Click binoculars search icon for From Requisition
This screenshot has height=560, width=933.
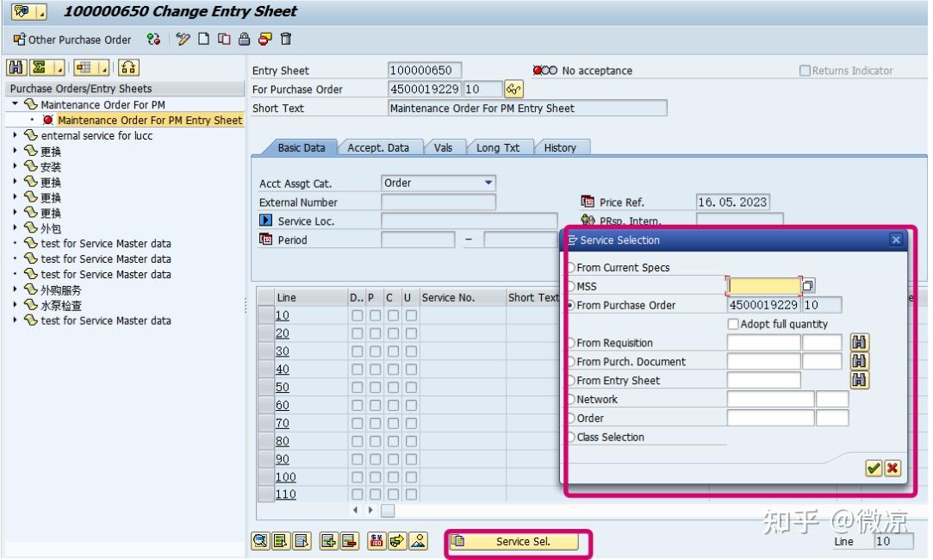coord(859,342)
